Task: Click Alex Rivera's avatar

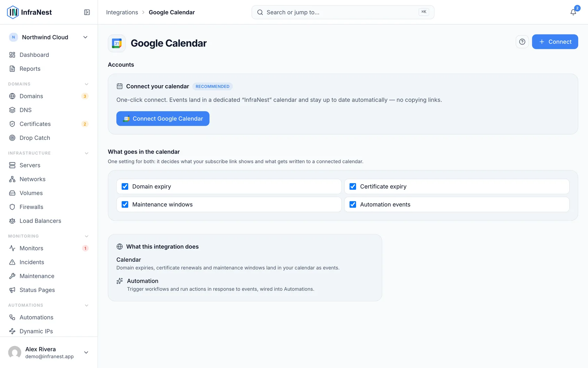Action: click(x=15, y=352)
